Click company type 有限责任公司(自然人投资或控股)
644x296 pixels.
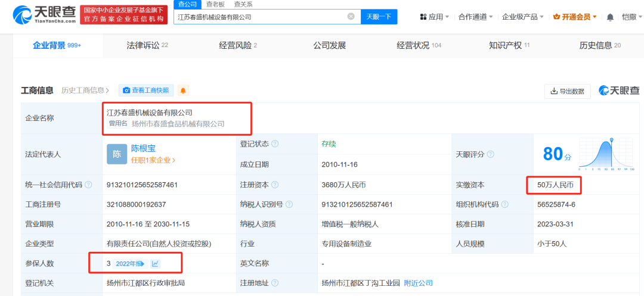tap(159, 244)
